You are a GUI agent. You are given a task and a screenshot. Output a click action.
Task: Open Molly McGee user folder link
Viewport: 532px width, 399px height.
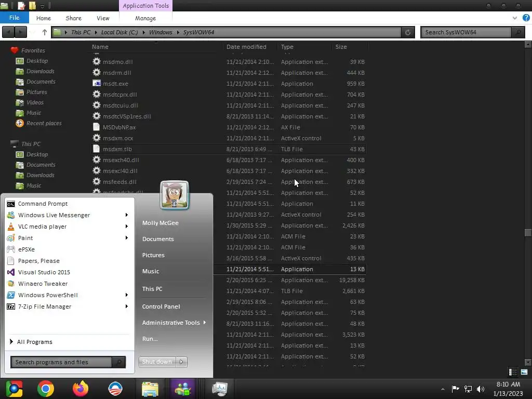coord(160,223)
